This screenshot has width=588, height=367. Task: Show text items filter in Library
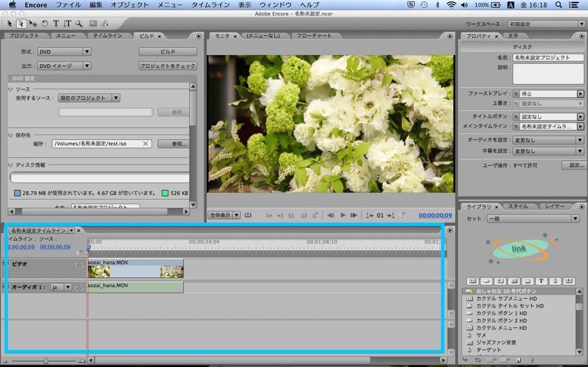[x=541, y=281]
